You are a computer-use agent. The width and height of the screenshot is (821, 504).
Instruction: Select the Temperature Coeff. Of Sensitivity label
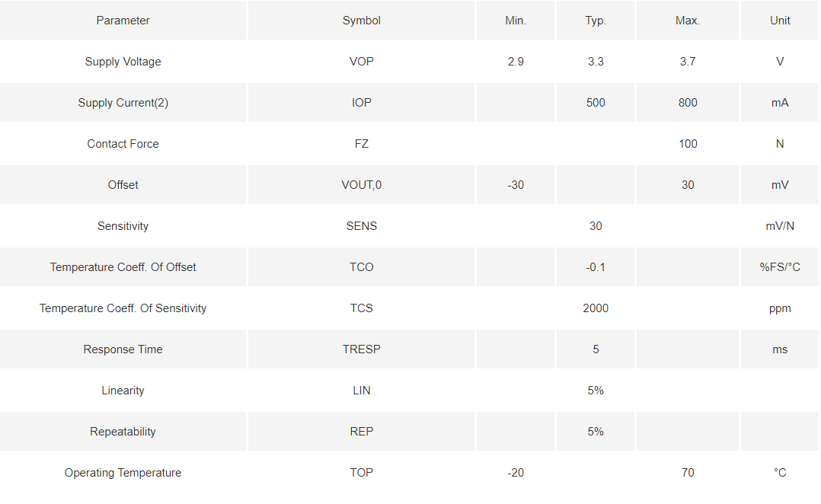(x=123, y=308)
